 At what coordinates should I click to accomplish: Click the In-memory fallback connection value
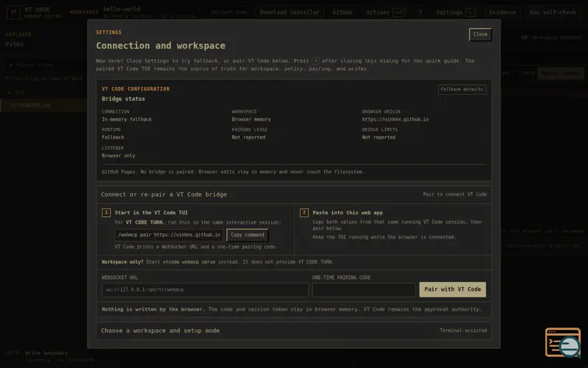coord(126,119)
